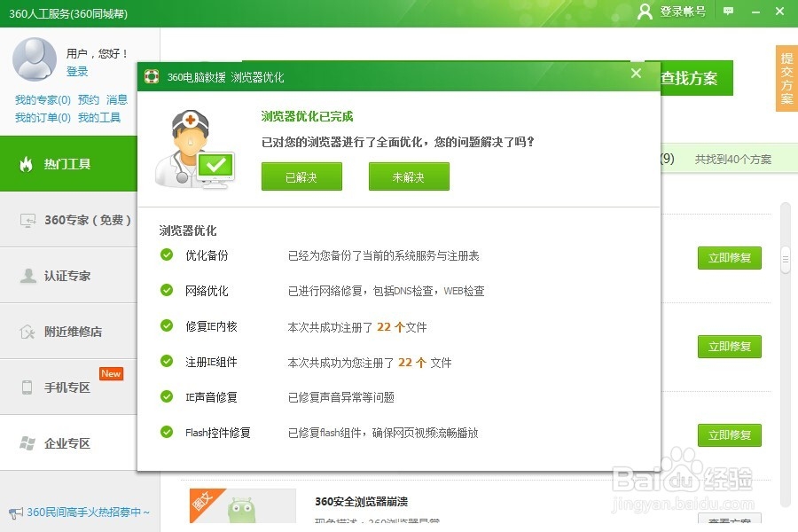Open 消息 link

tap(116, 100)
